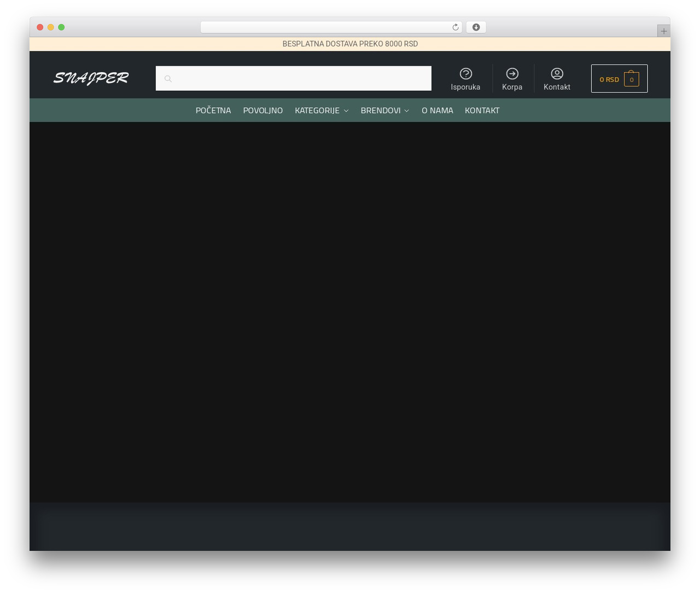Reload the page with the refresh icon

[455, 27]
